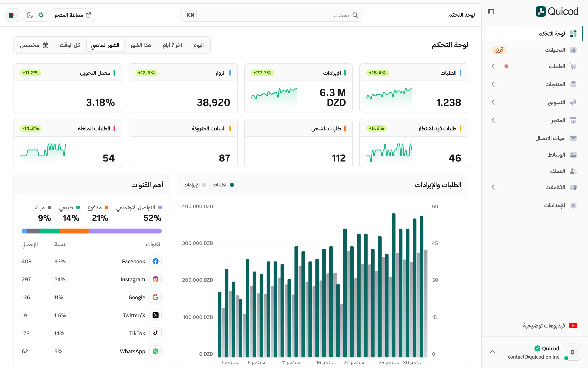
Task: Open الوسائط image icon
Action: [573, 155]
